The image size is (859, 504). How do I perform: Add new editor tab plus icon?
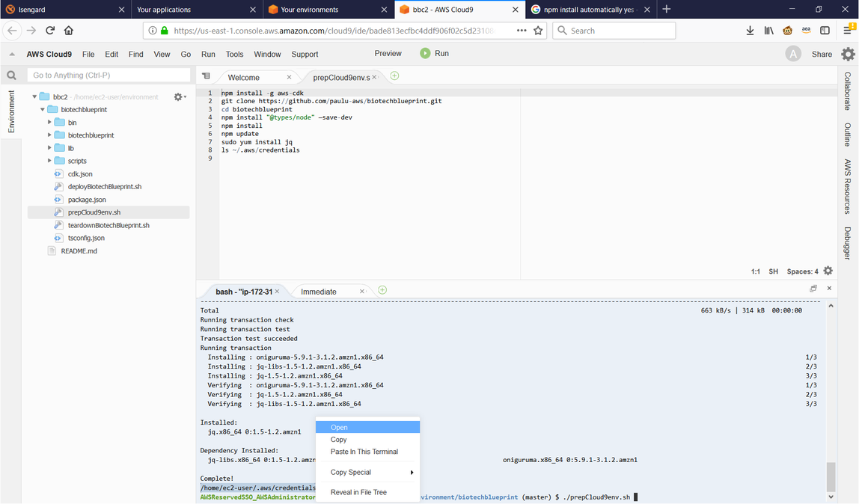point(394,76)
